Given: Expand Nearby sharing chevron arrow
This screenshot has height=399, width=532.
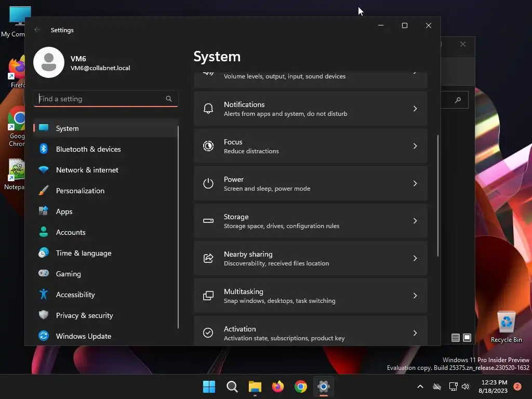Looking at the screenshot, I should 415,258.
